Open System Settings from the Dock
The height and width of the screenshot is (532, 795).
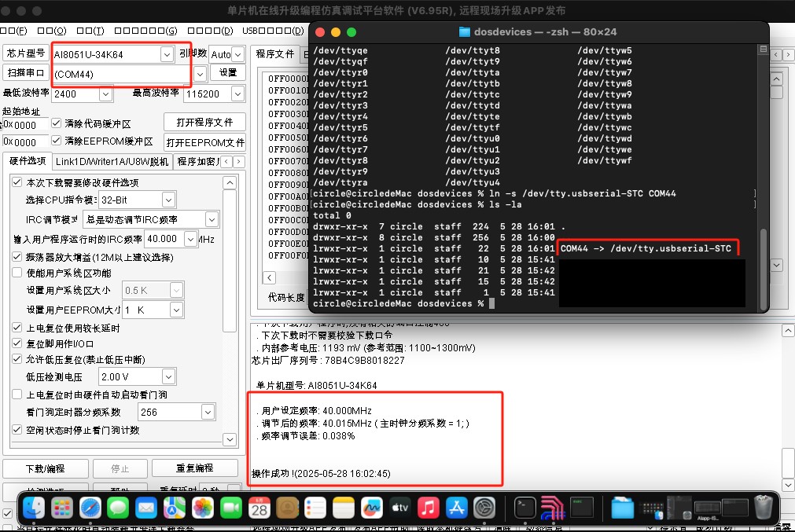484,507
